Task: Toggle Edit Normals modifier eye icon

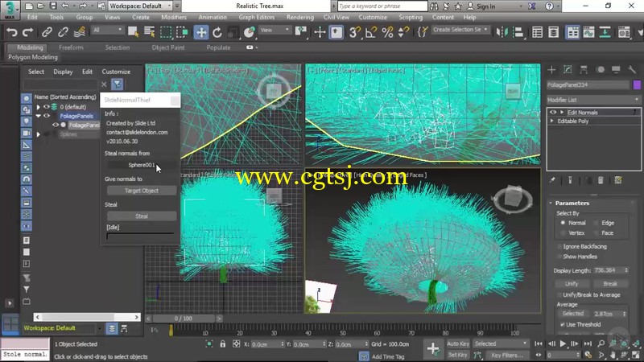Action: click(x=553, y=112)
